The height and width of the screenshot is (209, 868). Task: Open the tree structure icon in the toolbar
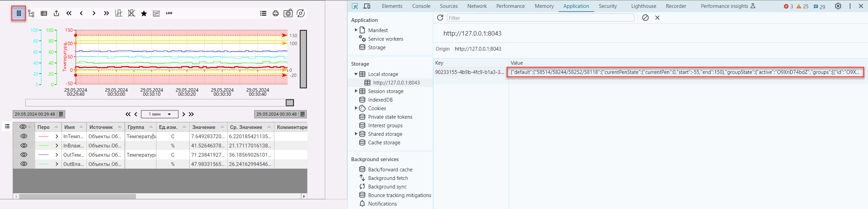(x=31, y=13)
